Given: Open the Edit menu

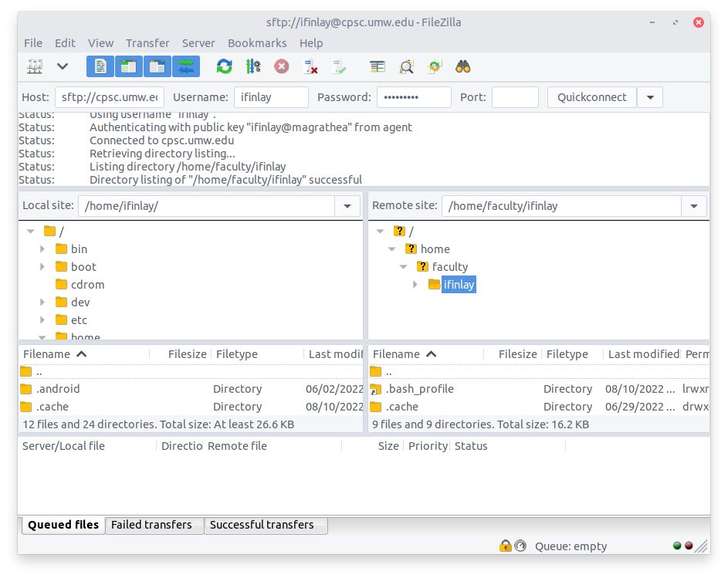Looking at the screenshot, I should point(65,43).
